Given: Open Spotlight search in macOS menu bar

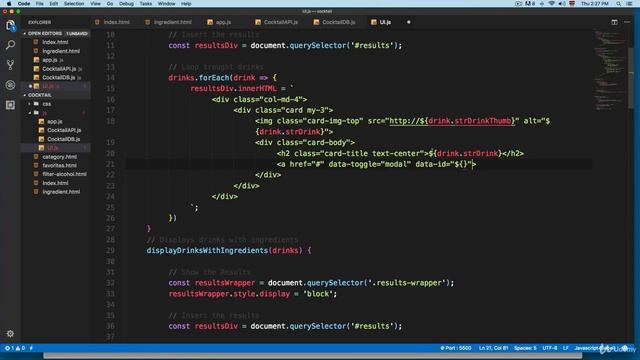Looking at the screenshot, I should [619, 4].
